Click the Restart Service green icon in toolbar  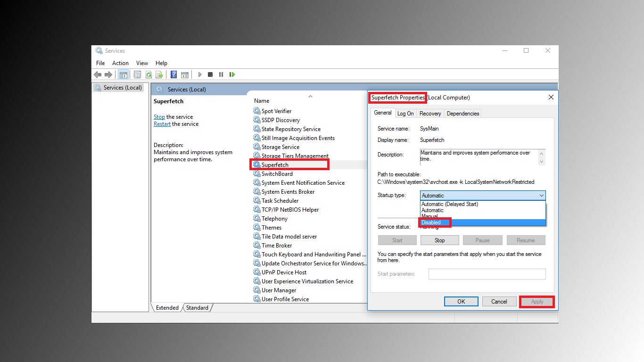pyautogui.click(x=232, y=74)
